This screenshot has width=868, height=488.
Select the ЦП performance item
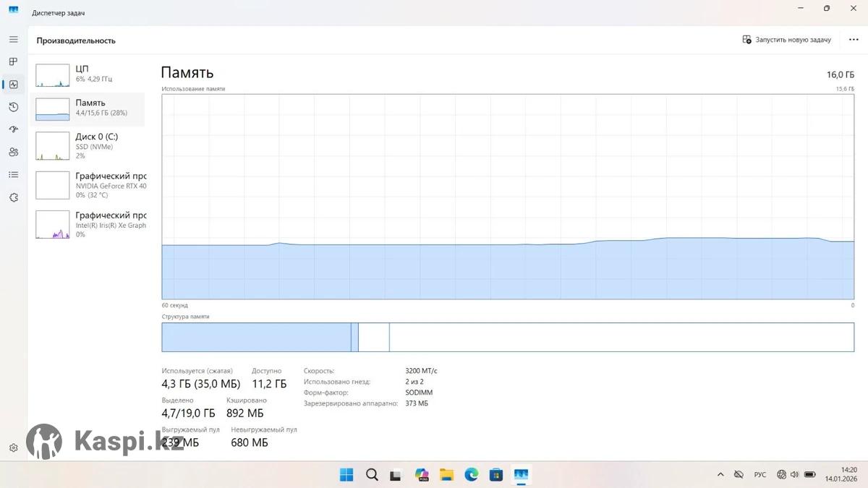pos(90,74)
